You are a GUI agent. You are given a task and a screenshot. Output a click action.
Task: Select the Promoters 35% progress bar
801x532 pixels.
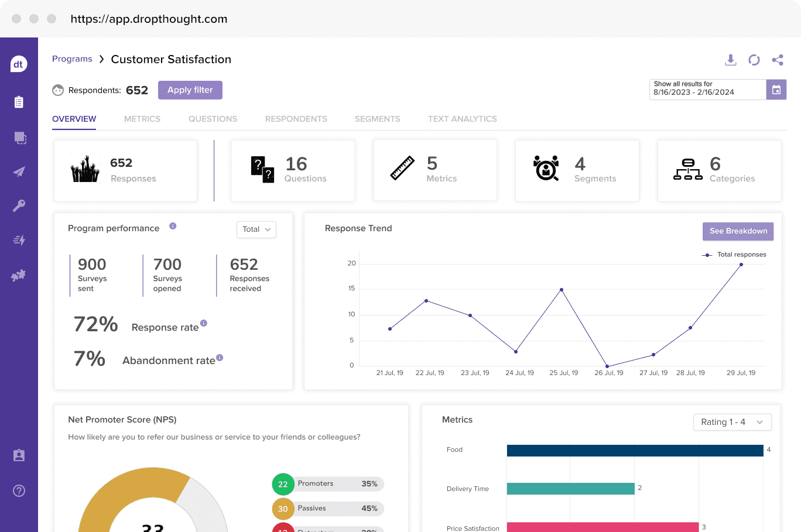[338, 484]
